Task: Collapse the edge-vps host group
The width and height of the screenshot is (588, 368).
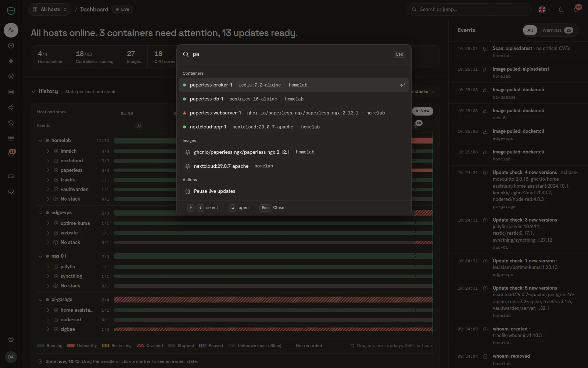Action: coord(40,213)
